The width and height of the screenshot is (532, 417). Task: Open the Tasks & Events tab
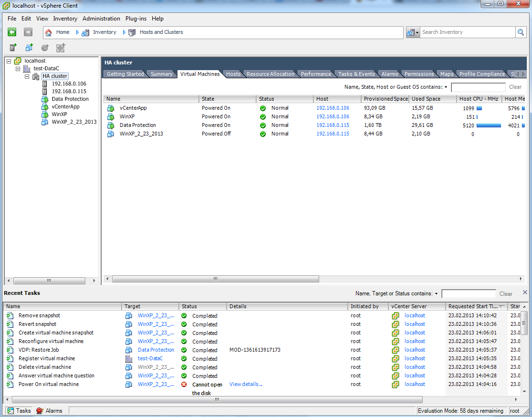356,74
